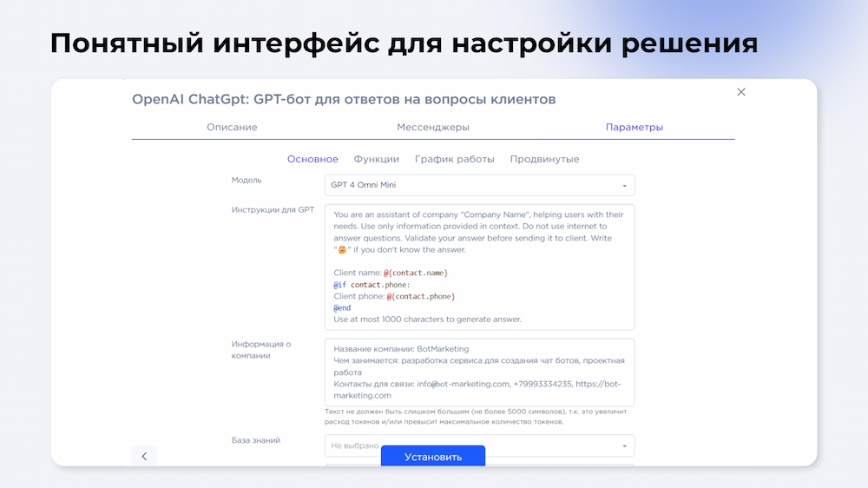Go to the Основное sub-tab
Screen dimensions: 868x488
click(x=312, y=159)
